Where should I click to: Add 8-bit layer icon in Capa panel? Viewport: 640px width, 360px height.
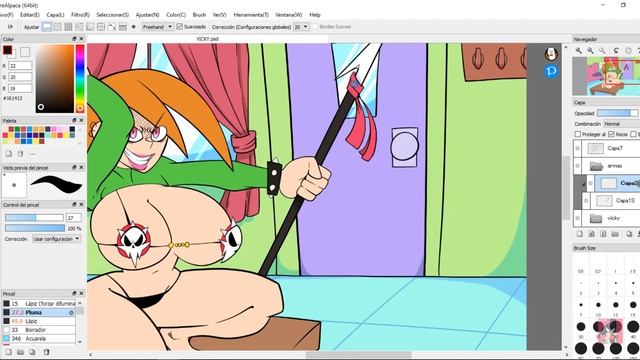591,234
